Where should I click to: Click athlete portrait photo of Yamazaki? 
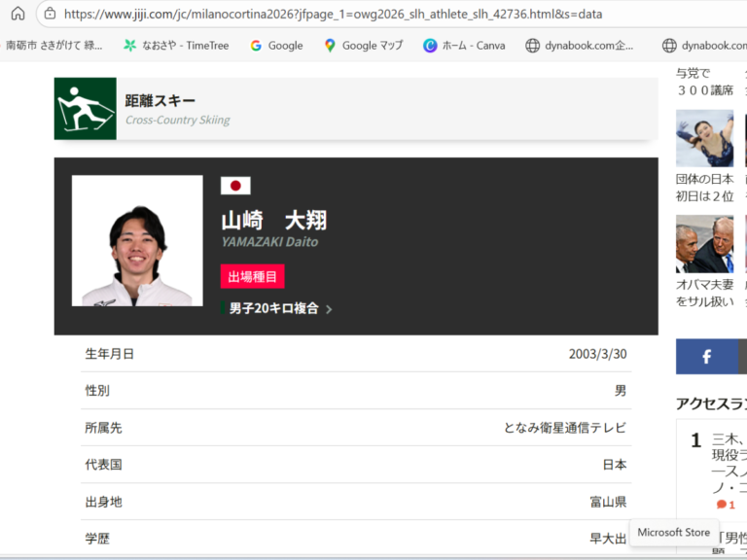[x=137, y=240]
